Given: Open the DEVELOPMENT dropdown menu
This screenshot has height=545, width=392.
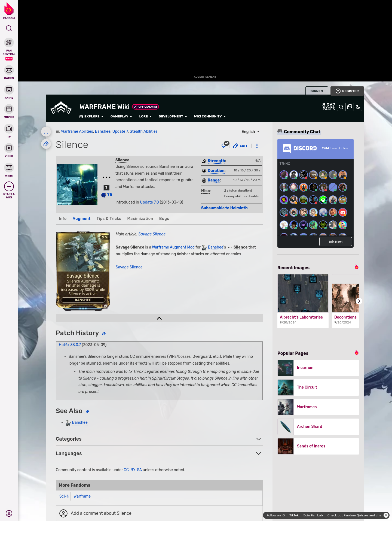Looking at the screenshot, I should [173, 116].
